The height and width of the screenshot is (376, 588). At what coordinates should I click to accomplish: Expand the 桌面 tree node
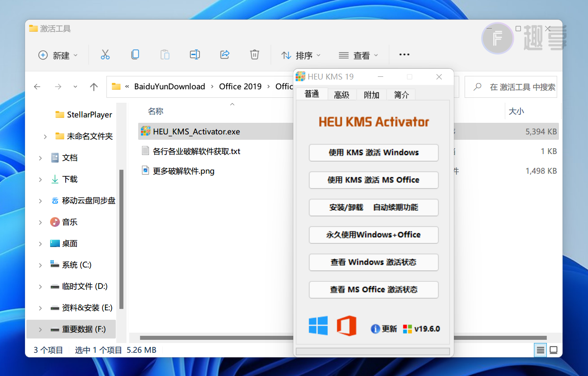coord(40,243)
